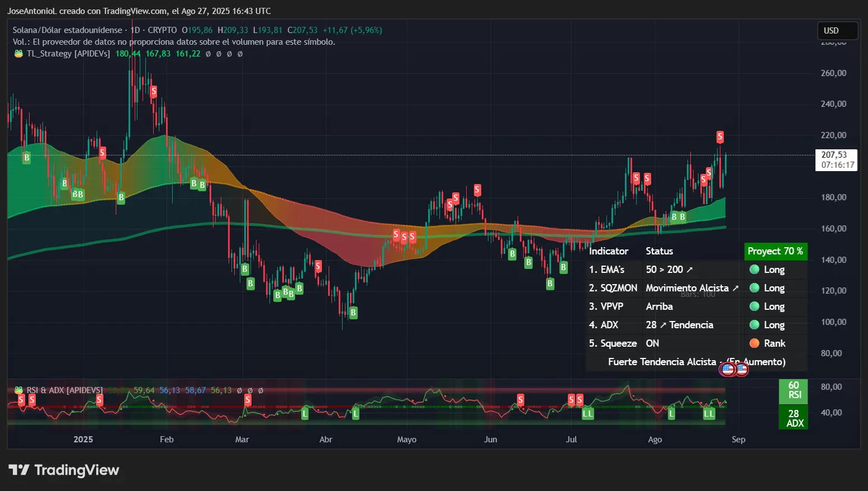Click the green 60 RSI value box
Viewport: 868px width, 491px height.
click(794, 390)
